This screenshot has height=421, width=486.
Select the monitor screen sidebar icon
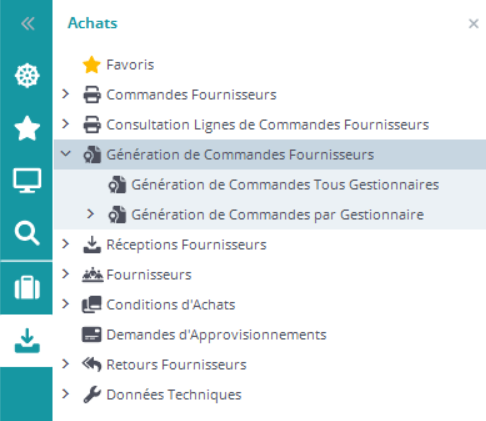[x=27, y=180]
